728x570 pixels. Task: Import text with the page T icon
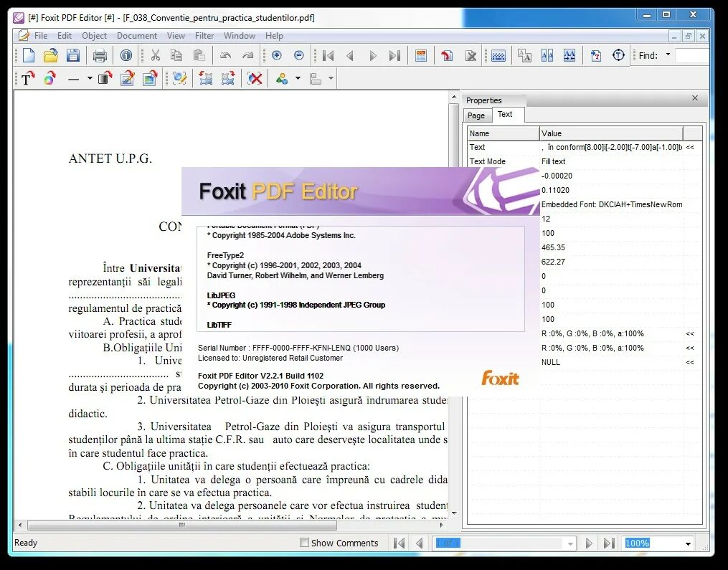point(596,56)
